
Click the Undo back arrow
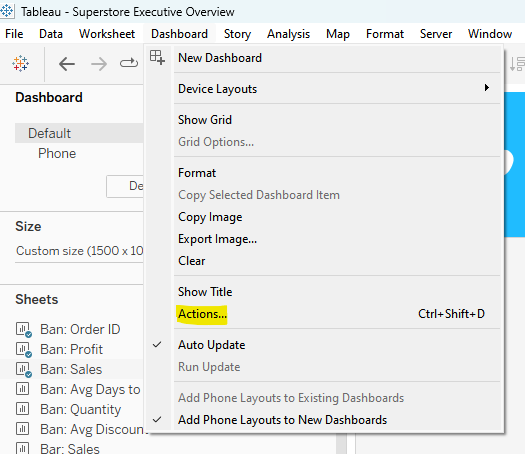pos(67,64)
